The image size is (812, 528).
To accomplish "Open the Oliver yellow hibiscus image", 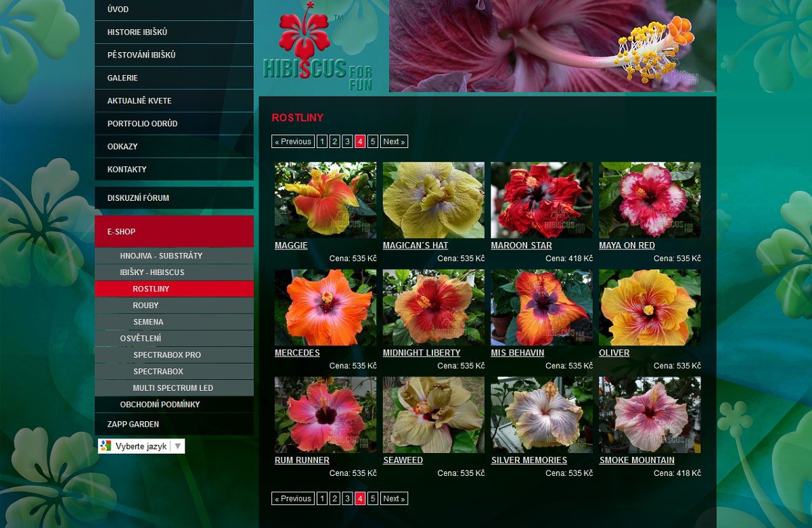I will [x=650, y=308].
